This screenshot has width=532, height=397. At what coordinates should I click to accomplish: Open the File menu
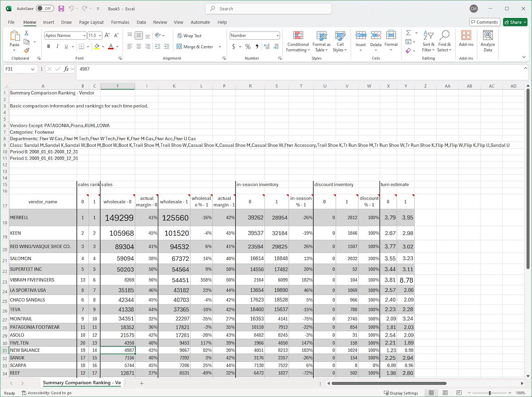click(x=11, y=22)
